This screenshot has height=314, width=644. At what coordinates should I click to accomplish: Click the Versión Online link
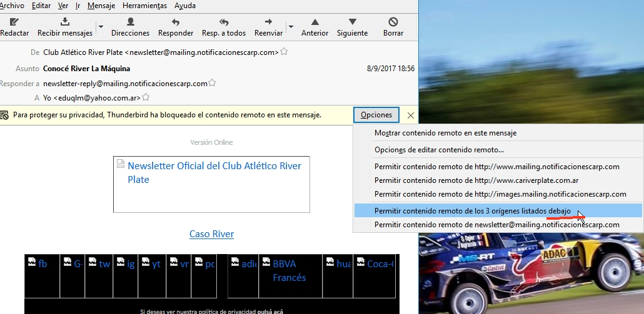[x=211, y=142]
